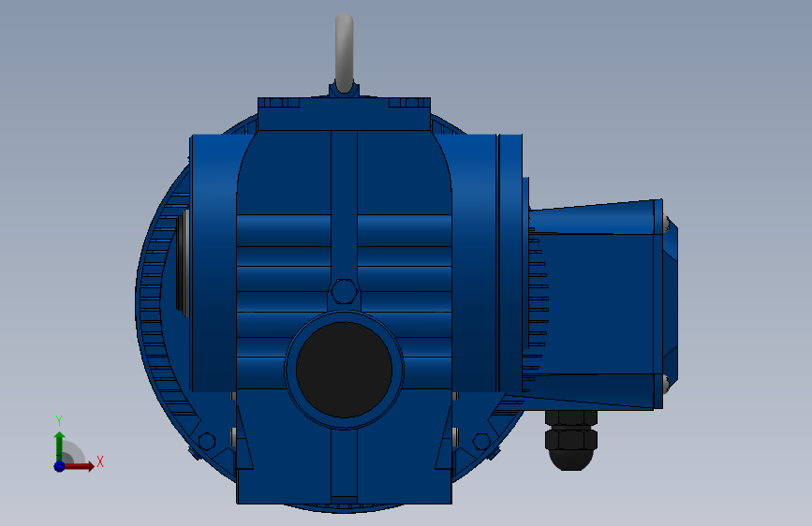The width and height of the screenshot is (812, 526).
Task: Select the hex plug above the shaft bore
Action: [344, 291]
